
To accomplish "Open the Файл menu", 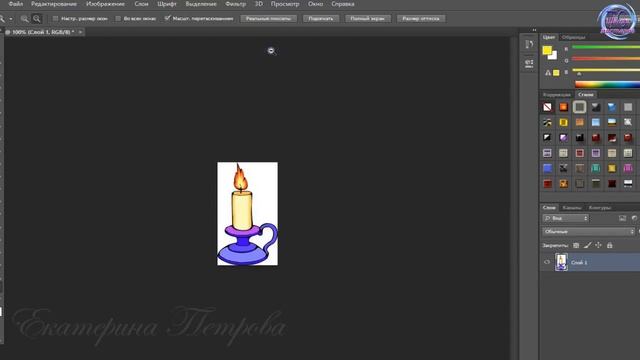I will 16,4.
